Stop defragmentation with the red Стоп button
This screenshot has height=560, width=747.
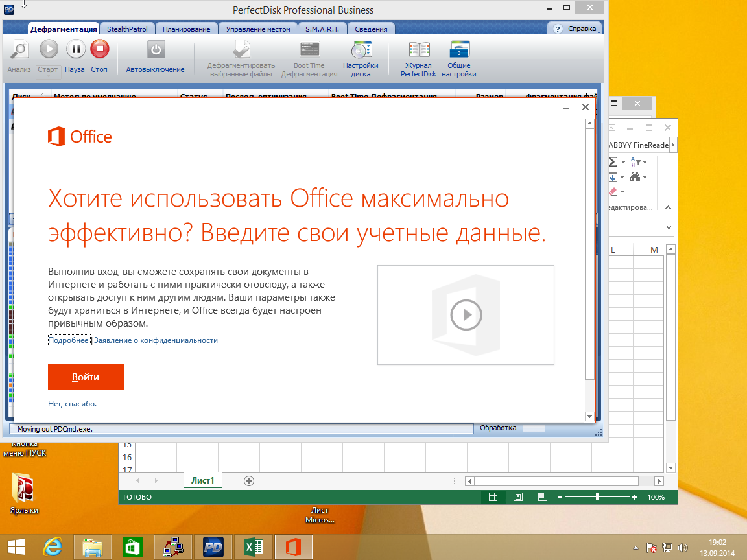coord(100,49)
